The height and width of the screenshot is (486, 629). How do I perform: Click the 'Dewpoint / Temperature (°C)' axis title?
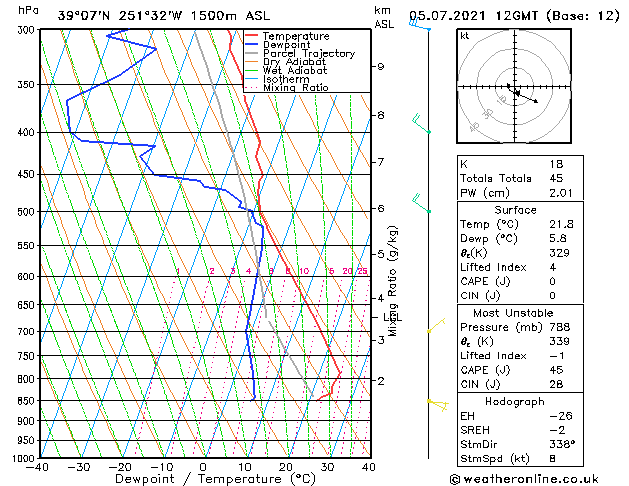pos(215,479)
